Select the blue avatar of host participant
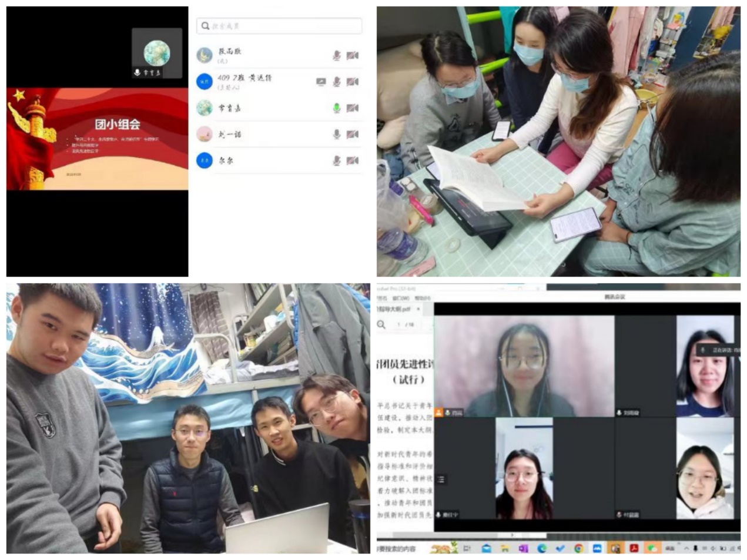The width and height of the screenshot is (747, 560). [204, 82]
